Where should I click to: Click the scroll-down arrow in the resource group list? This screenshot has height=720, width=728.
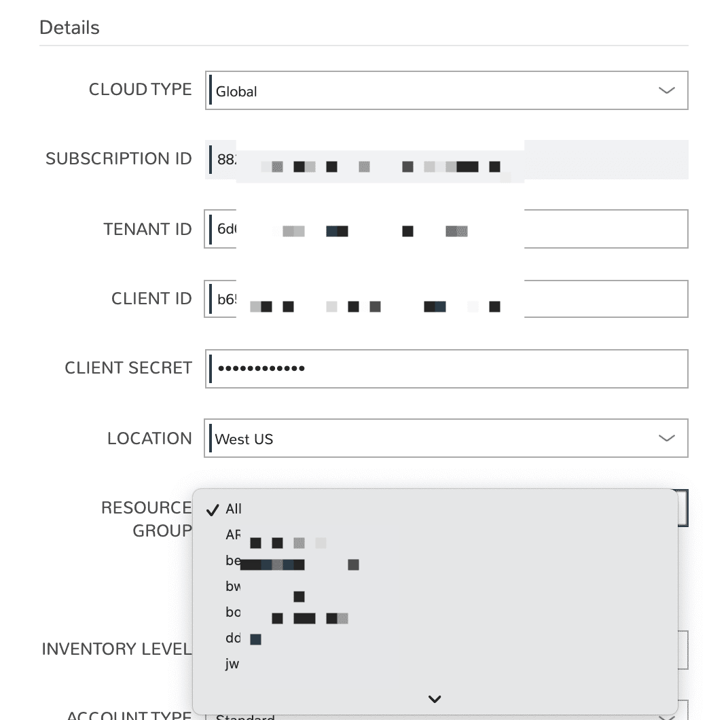coord(435,698)
